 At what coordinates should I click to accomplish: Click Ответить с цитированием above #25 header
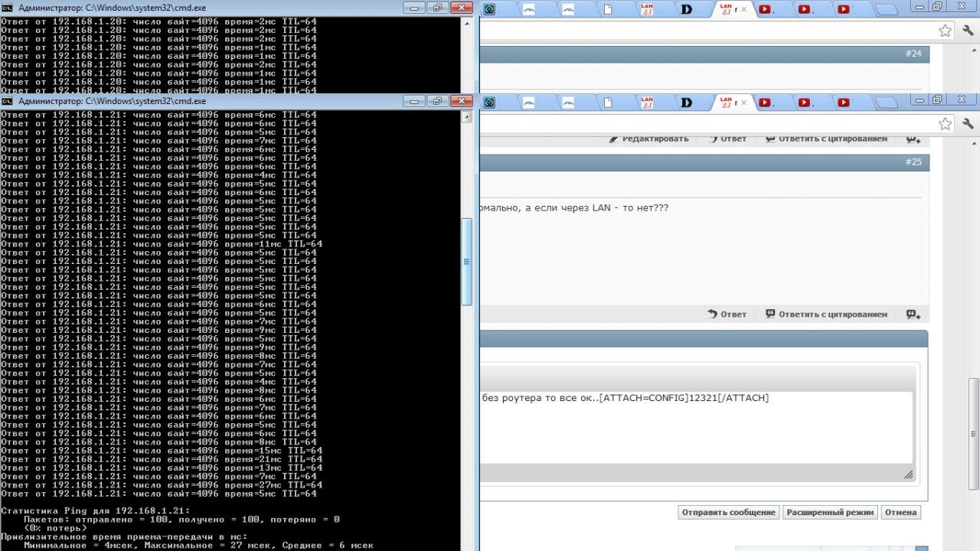coord(826,139)
